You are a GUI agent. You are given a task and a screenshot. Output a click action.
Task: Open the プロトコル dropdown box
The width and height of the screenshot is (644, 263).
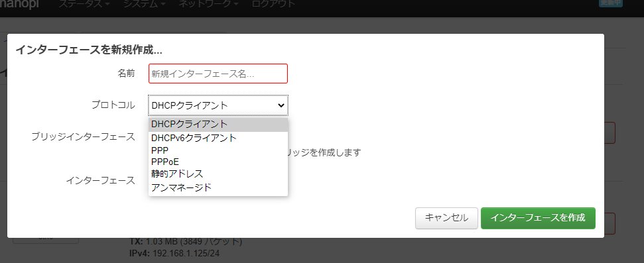coord(218,105)
